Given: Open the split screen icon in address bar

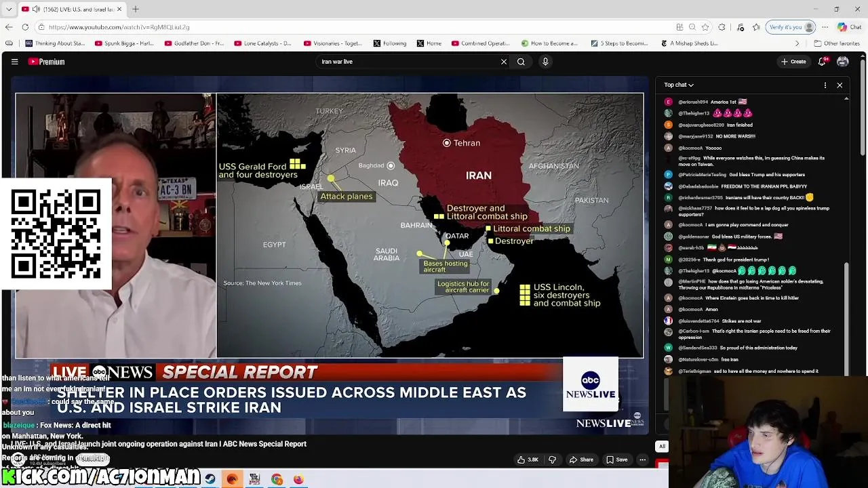Looking at the screenshot, I should (x=679, y=27).
